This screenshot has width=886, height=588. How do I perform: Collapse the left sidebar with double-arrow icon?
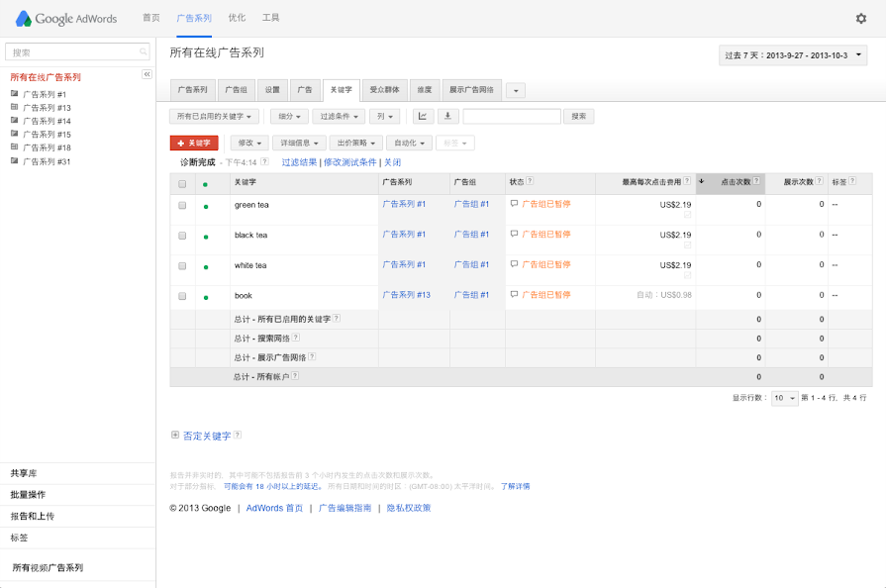tap(148, 74)
